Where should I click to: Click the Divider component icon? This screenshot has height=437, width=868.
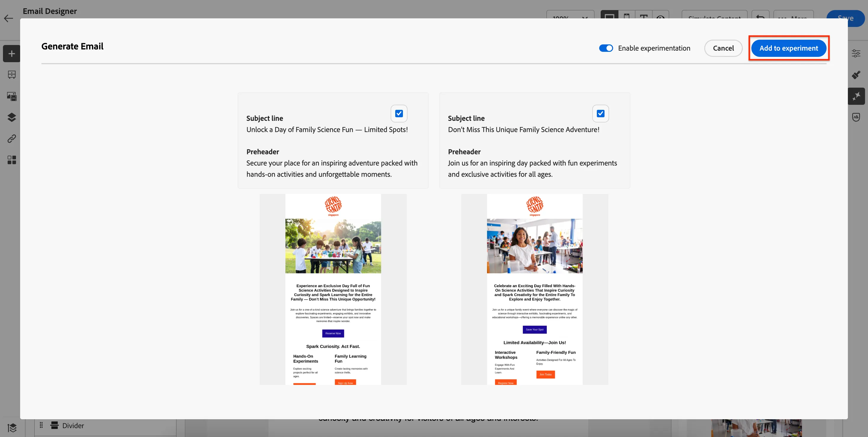click(54, 425)
